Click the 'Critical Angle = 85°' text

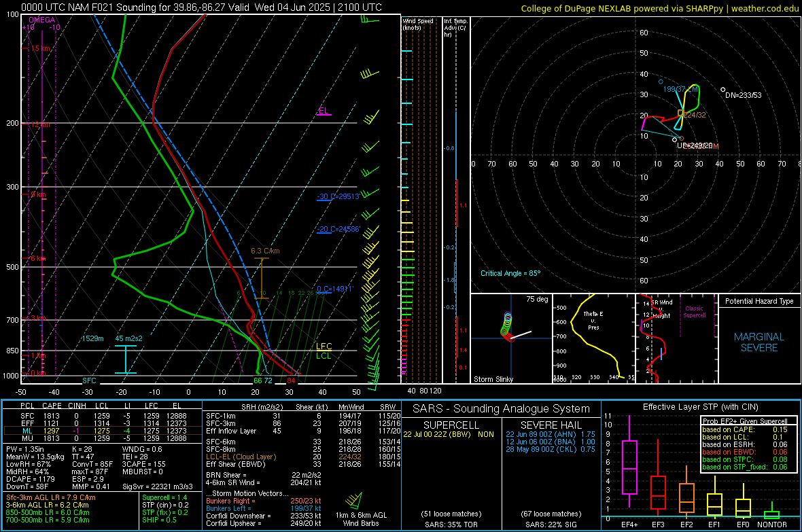pos(510,273)
